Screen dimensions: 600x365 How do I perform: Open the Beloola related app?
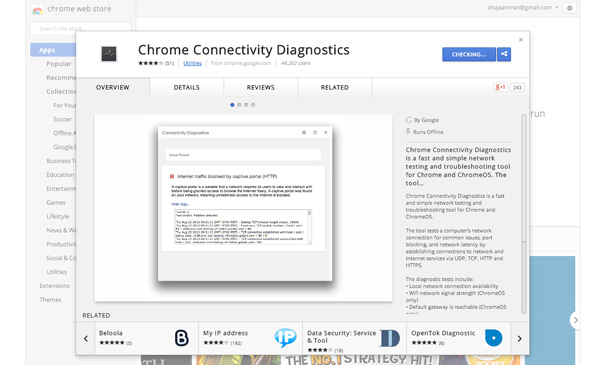coord(147,338)
